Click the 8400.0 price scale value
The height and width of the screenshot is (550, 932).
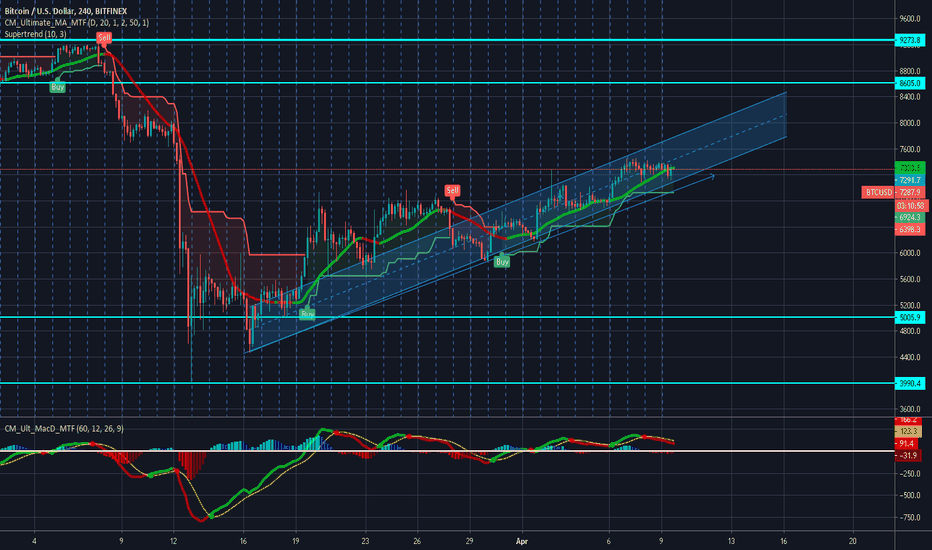pyautogui.click(x=910, y=97)
